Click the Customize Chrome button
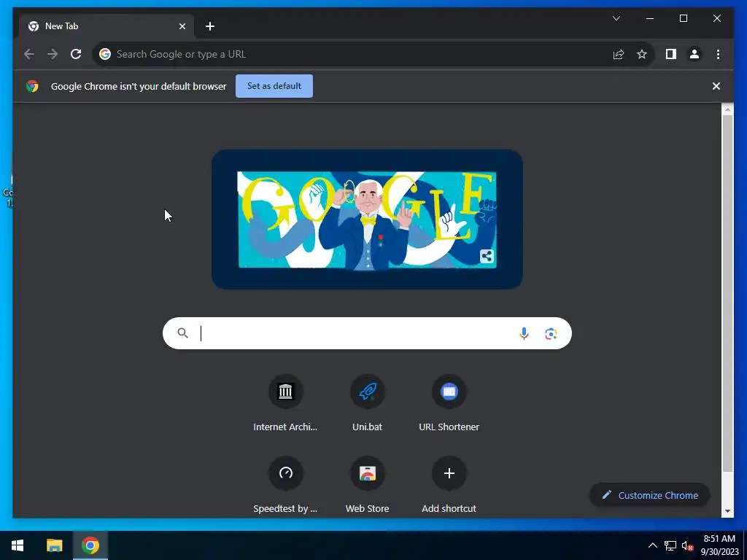Screen dimensions: 747x560 [650, 495]
